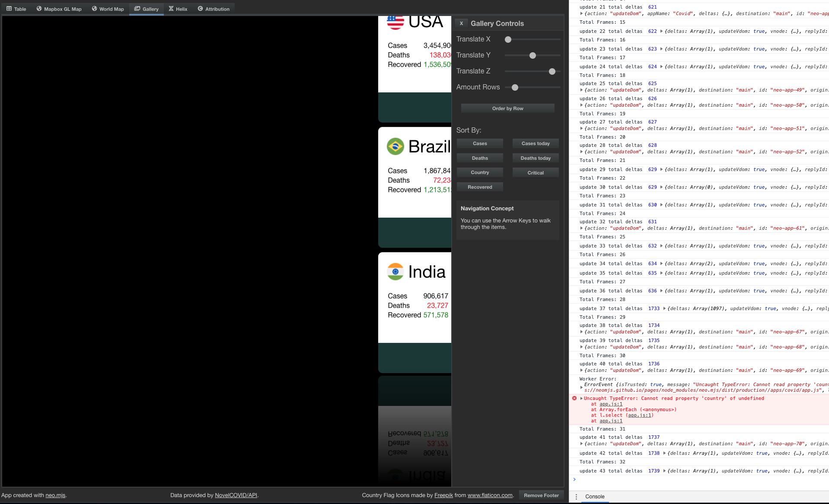
Task: Click the USA gallery card
Action: [x=414, y=69]
